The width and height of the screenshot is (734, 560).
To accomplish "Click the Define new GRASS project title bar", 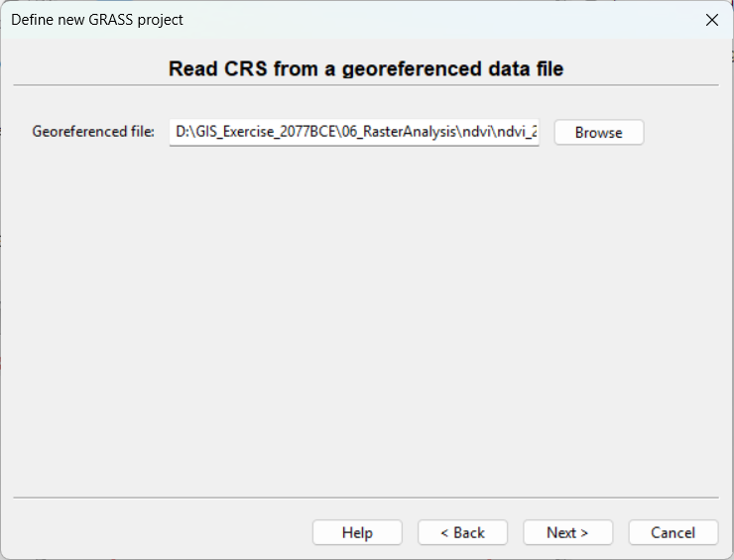I will 298,20.
